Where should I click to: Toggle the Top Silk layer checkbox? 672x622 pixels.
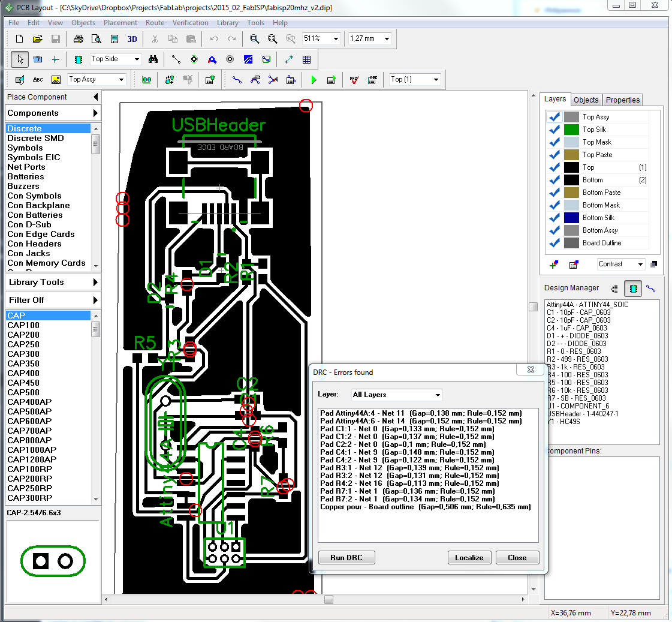pyautogui.click(x=555, y=130)
